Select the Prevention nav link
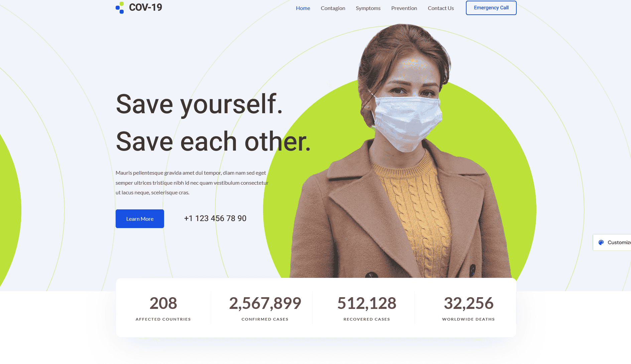Screen dimensions: 631x364 [404, 8]
